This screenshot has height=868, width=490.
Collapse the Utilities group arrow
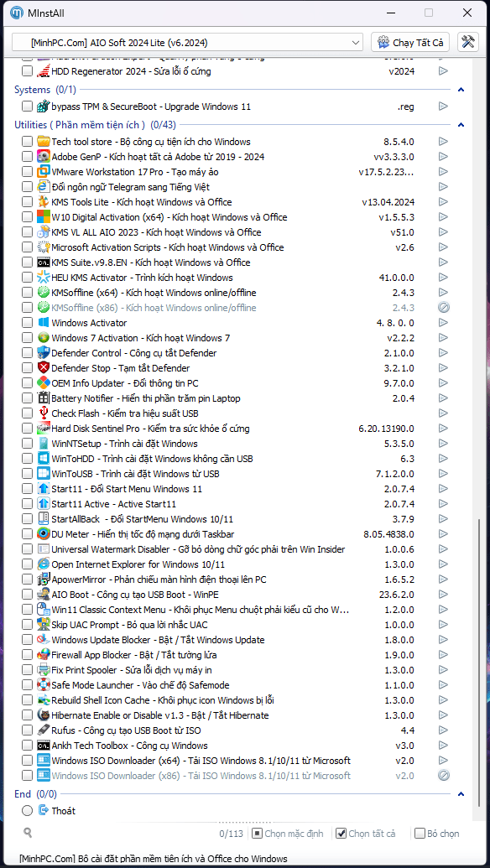click(461, 125)
